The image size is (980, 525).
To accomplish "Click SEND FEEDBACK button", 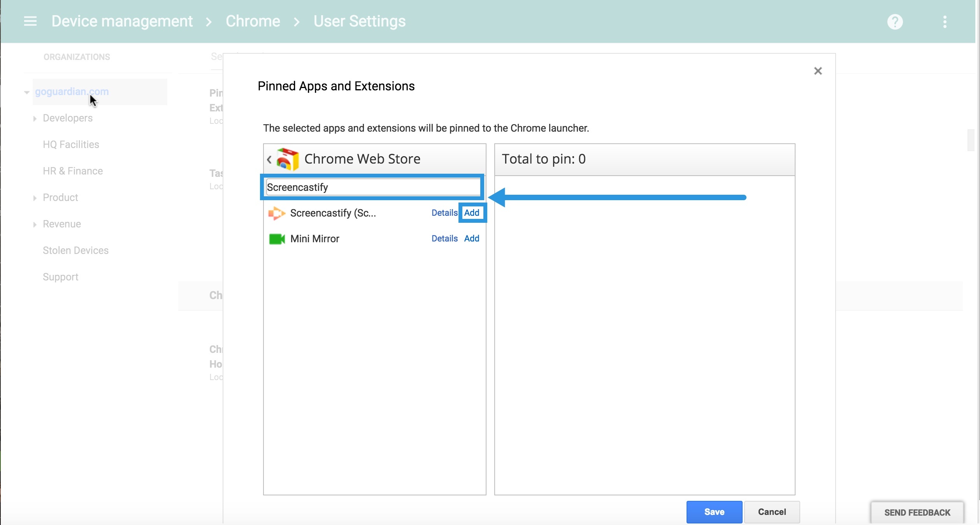I will (x=917, y=512).
